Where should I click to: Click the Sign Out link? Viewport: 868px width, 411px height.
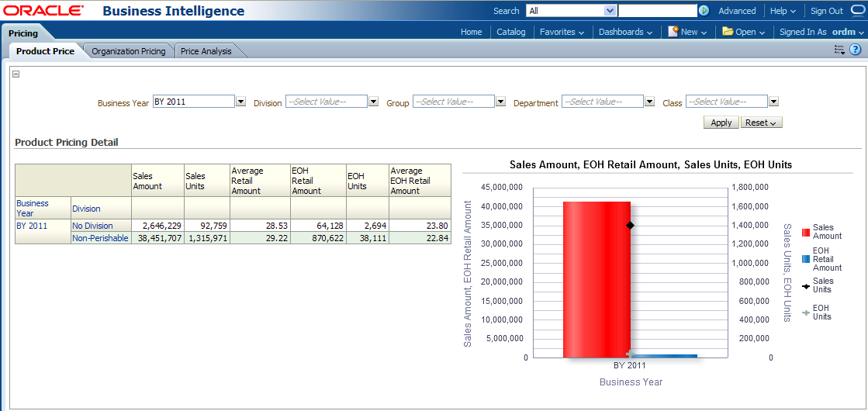(x=826, y=11)
